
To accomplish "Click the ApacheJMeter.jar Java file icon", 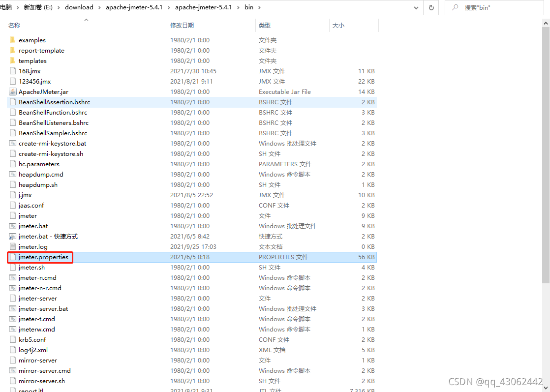I will click(13, 91).
